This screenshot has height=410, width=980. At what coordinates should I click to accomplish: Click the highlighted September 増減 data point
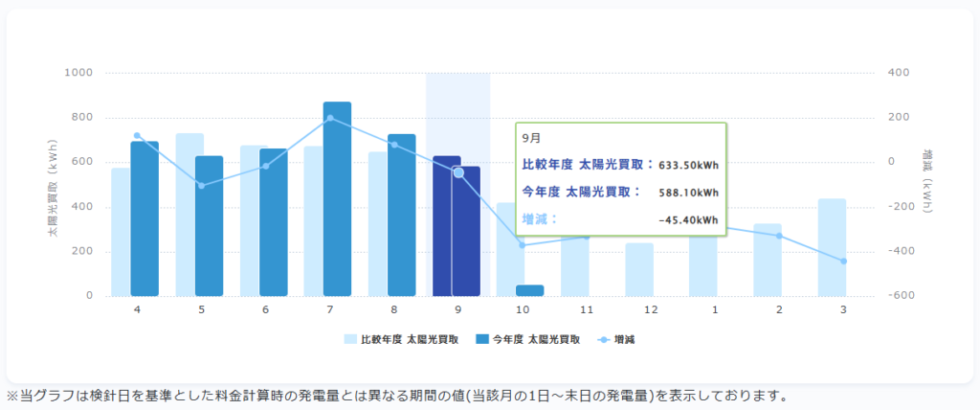pyautogui.click(x=458, y=172)
